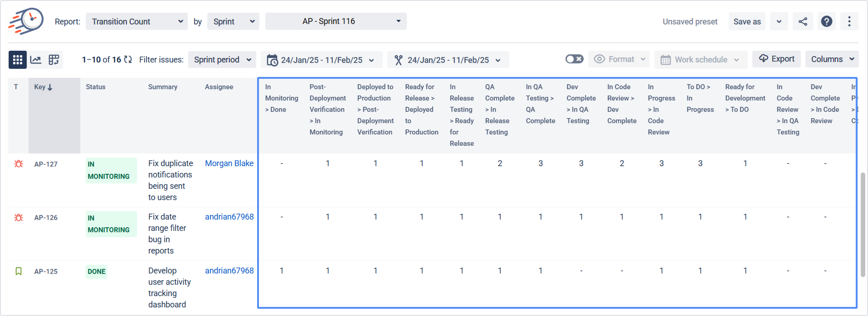Click the Status column header
868x316 pixels.
coord(95,87)
